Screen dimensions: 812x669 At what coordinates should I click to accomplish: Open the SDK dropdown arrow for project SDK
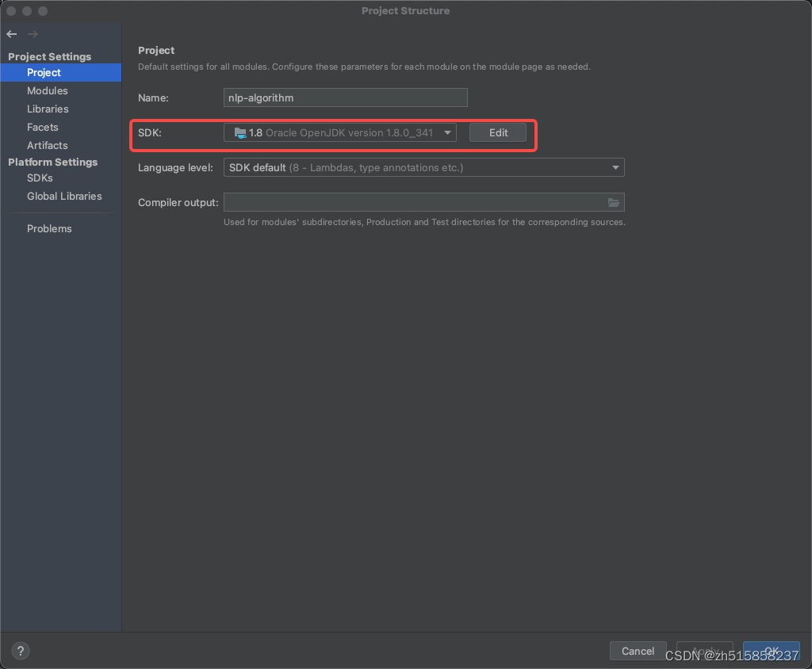pyautogui.click(x=448, y=132)
